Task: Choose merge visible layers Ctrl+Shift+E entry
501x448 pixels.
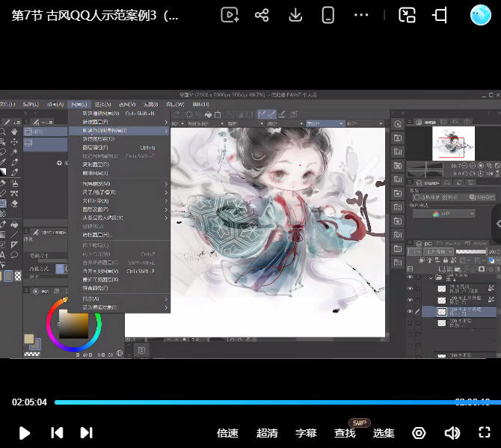Action: (119, 271)
